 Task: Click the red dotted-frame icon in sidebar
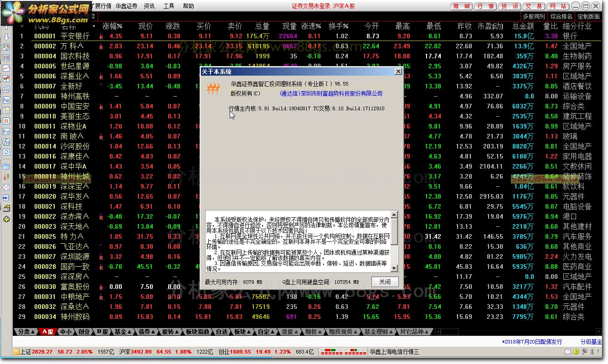click(6, 187)
